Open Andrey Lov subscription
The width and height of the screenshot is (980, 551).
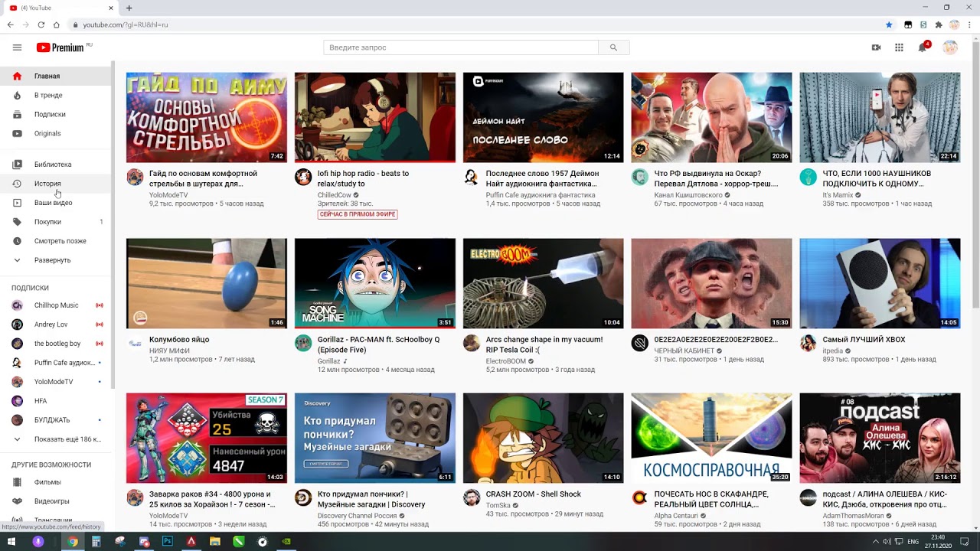click(55, 324)
